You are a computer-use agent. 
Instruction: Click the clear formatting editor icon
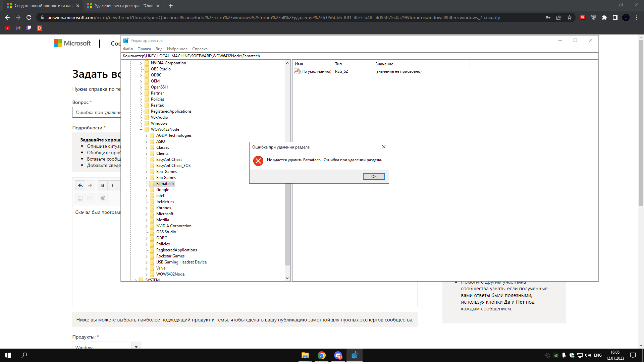pos(103,198)
